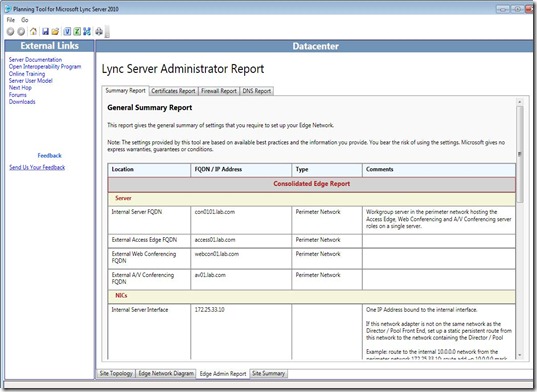Open a saved topology via folder icon
This screenshot has width=537, height=392.
(55, 31)
